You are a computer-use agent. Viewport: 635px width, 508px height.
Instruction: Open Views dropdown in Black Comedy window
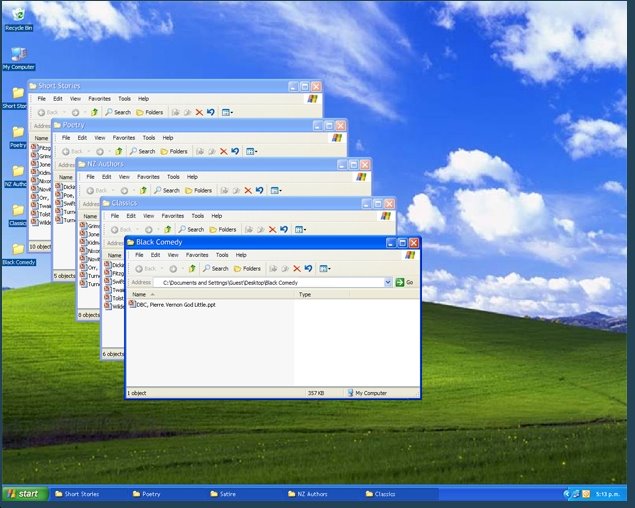pos(325,268)
